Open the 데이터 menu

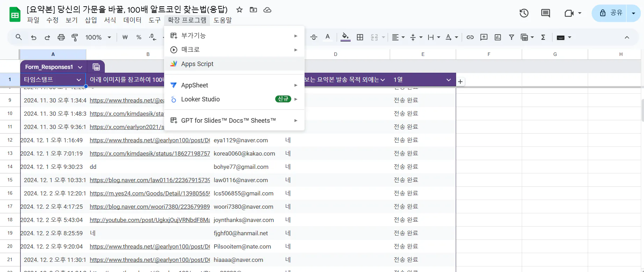[x=132, y=20]
